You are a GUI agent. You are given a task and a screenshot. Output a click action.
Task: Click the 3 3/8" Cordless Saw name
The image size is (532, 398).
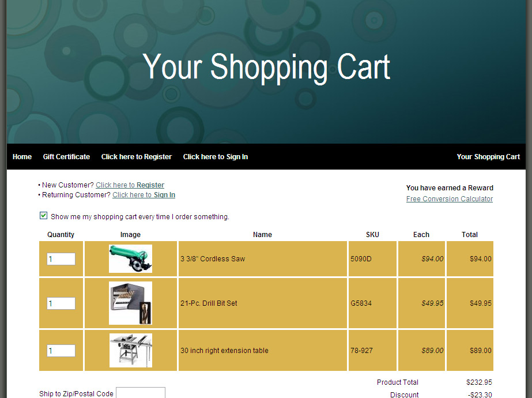(213, 259)
